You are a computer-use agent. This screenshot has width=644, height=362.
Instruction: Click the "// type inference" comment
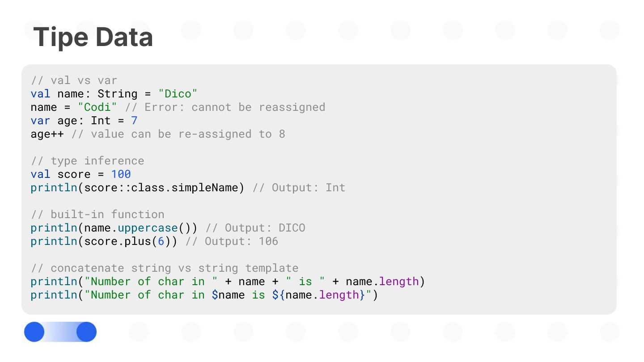click(x=88, y=161)
